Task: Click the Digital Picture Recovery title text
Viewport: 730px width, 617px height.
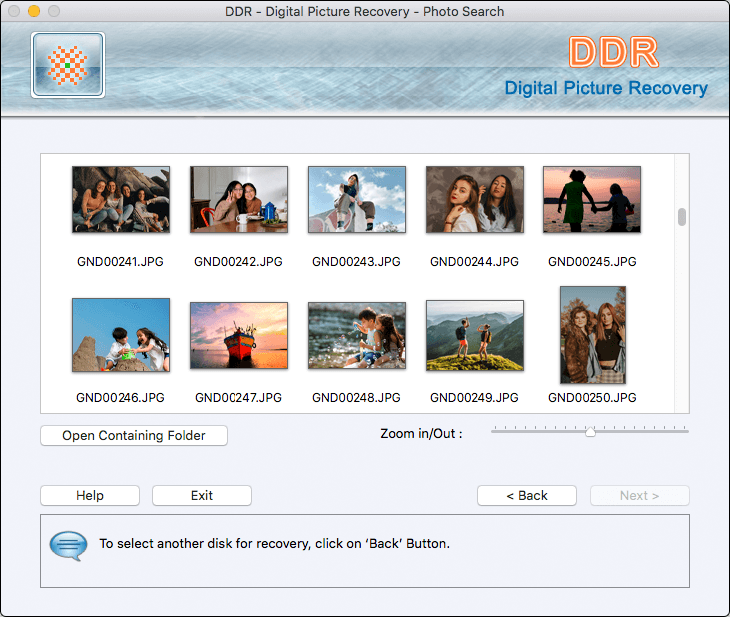Action: tap(606, 88)
